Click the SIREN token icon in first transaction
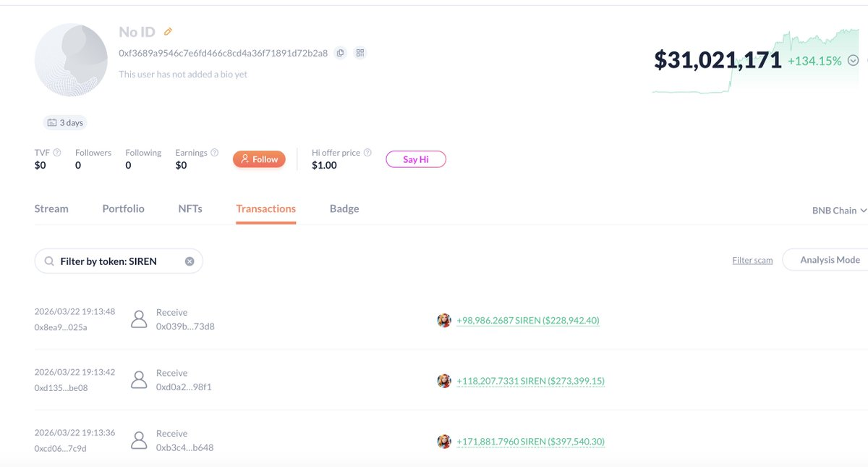This screenshot has width=868, height=467. (x=444, y=320)
